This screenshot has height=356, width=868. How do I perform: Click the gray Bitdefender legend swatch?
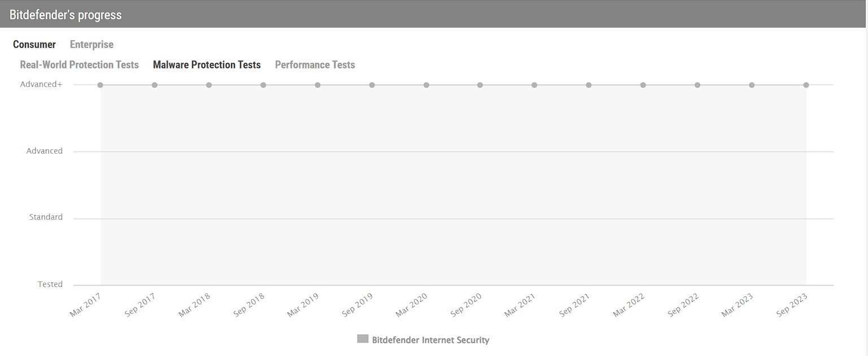(363, 339)
